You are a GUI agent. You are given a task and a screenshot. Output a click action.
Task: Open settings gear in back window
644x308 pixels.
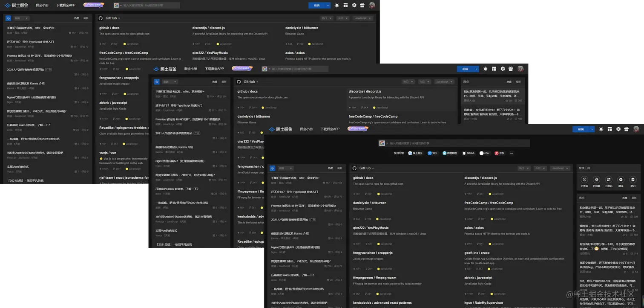point(354,5)
